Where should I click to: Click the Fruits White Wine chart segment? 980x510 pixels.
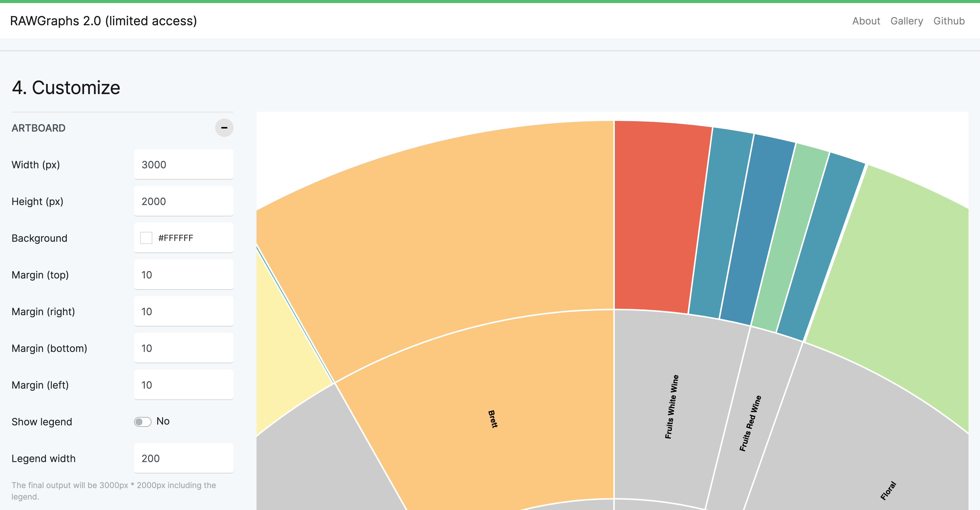tap(671, 407)
